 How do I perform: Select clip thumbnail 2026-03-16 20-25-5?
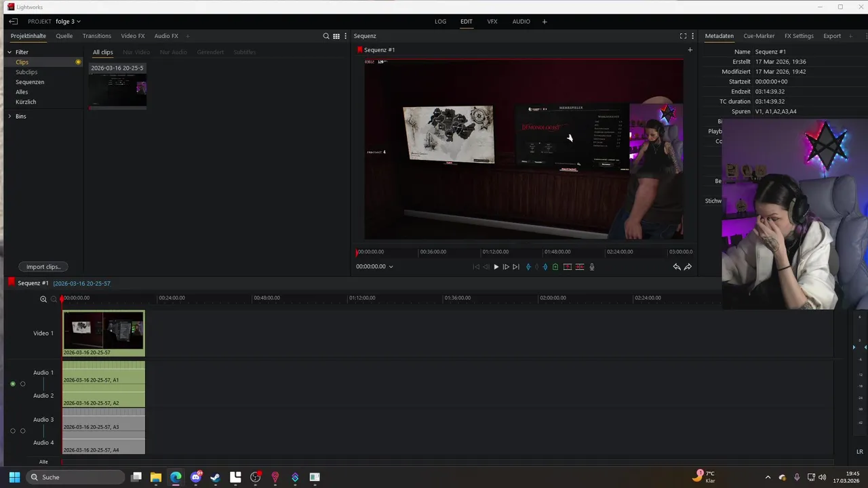point(118,86)
